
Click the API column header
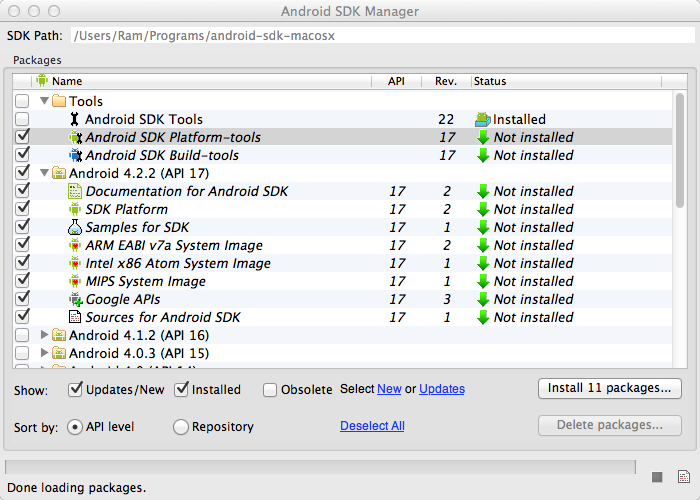[396, 81]
